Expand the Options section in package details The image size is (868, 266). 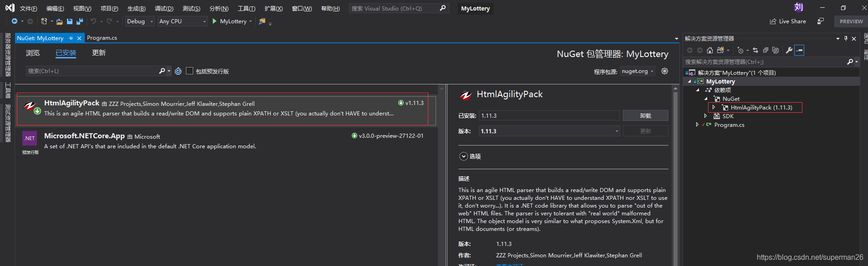pyautogui.click(x=463, y=156)
